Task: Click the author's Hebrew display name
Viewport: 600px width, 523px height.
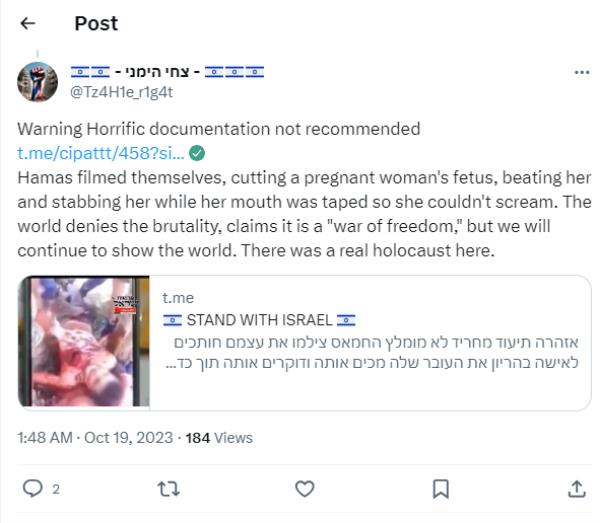Action: pyautogui.click(x=167, y=72)
